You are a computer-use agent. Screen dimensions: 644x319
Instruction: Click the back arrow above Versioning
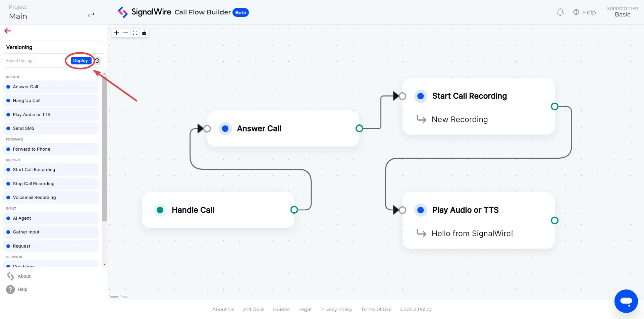[x=7, y=31]
